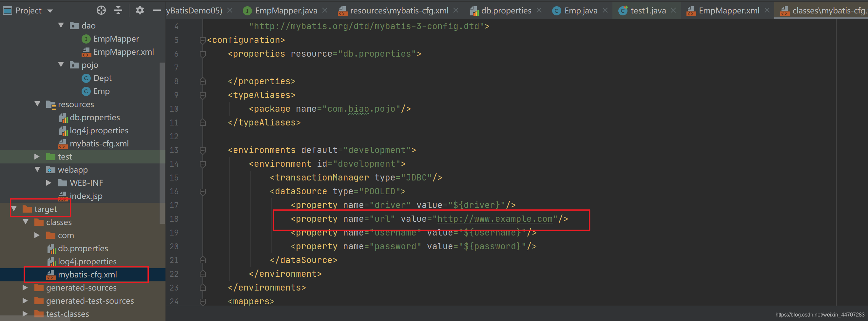Image resolution: width=868 pixels, height=321 pixels.
Task: Open the Project view dropdown
Action: click(x=50, y=11)
